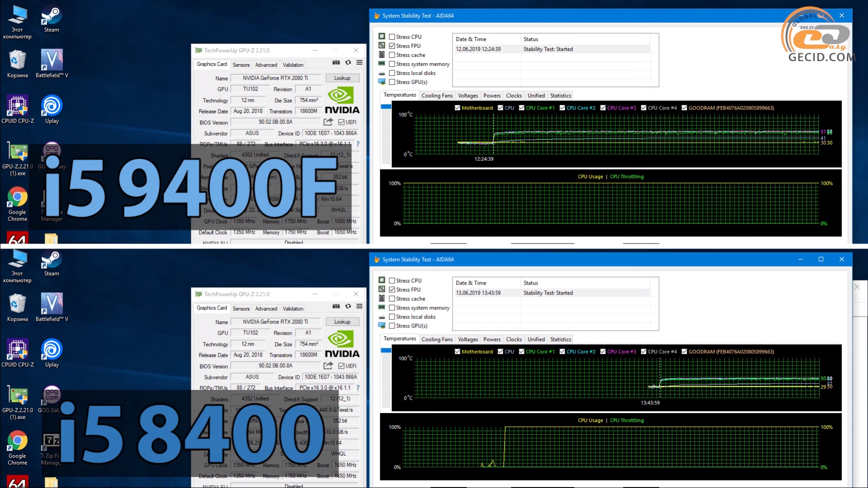This screenshot has height=488, width=868.
Task: Switch to Powers tab in lower AIDA64
Action: pyautogui.click(x=492, y=339)
